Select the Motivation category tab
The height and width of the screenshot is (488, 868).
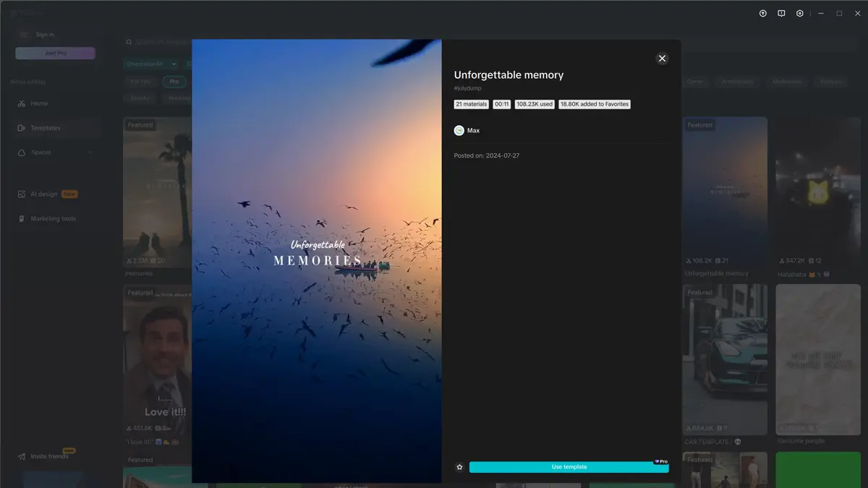click(x=787, y=81)
